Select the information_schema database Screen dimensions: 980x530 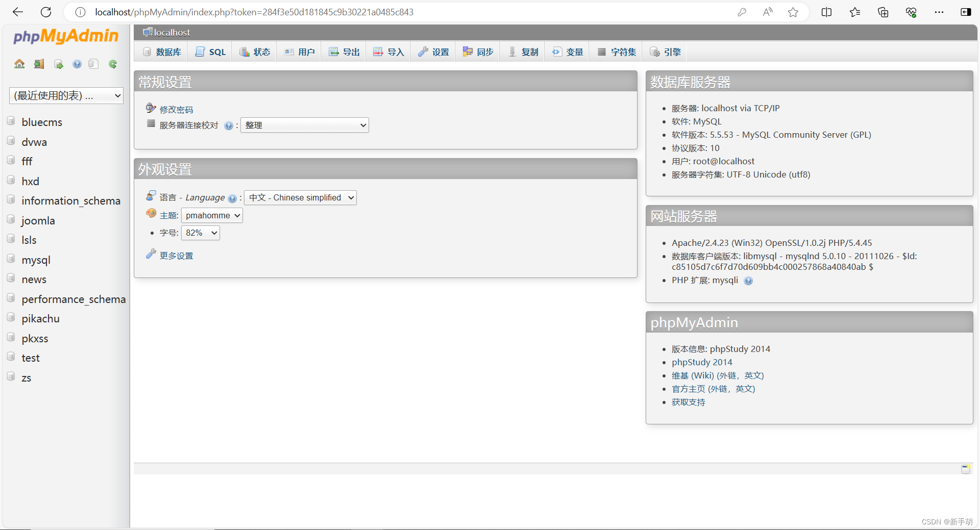(71, 201)
